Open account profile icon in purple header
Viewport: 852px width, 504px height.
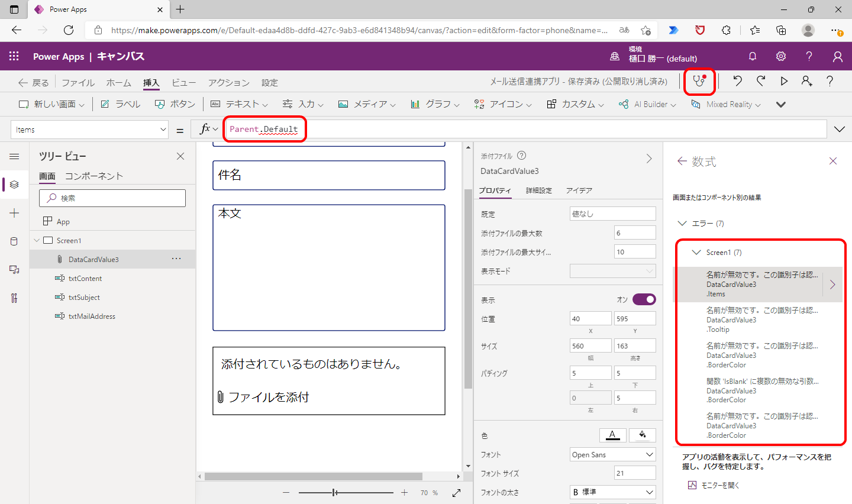[x=838, y=56]
